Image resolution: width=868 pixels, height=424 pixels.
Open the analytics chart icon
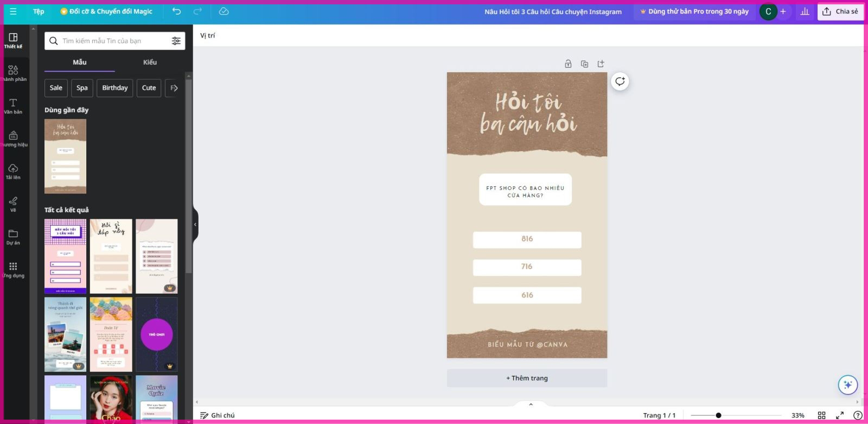click(805, 11)
